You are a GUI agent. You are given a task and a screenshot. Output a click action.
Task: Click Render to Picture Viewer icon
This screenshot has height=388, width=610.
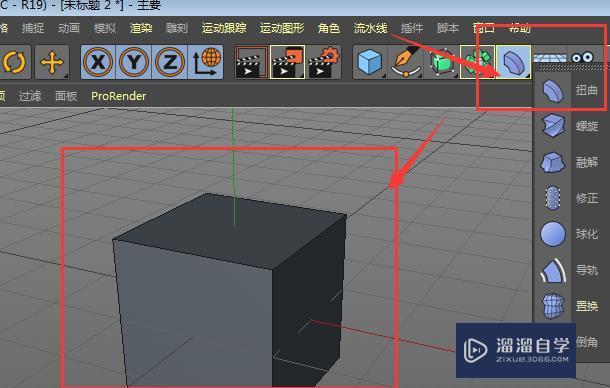click(287, 62)
